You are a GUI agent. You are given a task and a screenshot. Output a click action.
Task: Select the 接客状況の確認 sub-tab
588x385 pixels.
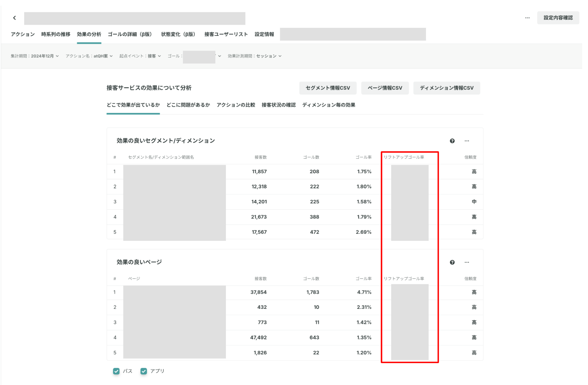[278, 105]
